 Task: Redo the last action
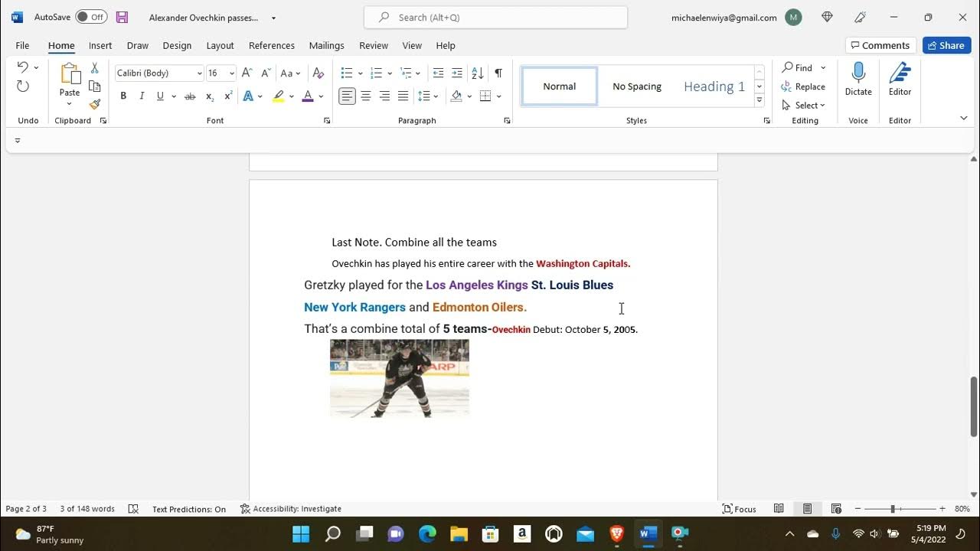point(23,86)
